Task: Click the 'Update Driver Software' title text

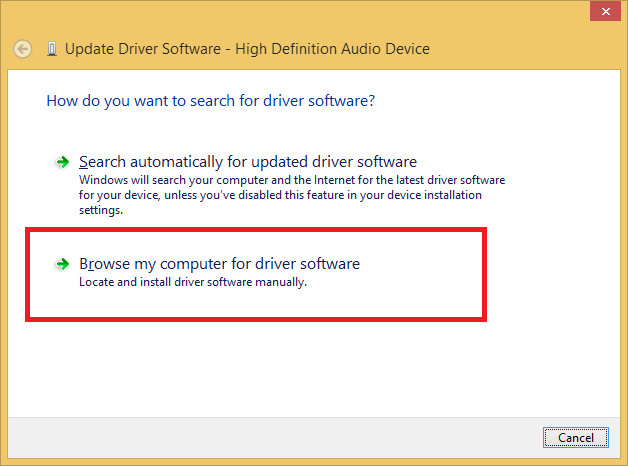Action: click(x=143, y=49)
